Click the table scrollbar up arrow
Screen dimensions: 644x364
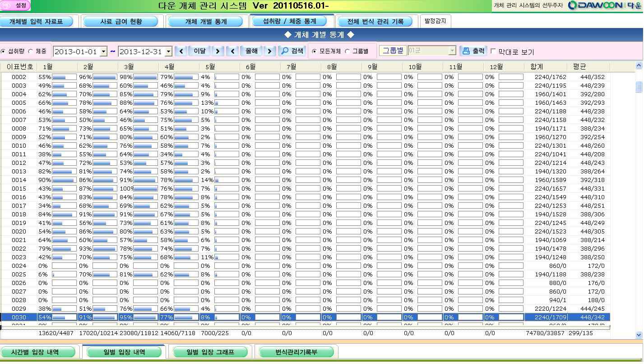pyautogui.click(x=639, y=66)
